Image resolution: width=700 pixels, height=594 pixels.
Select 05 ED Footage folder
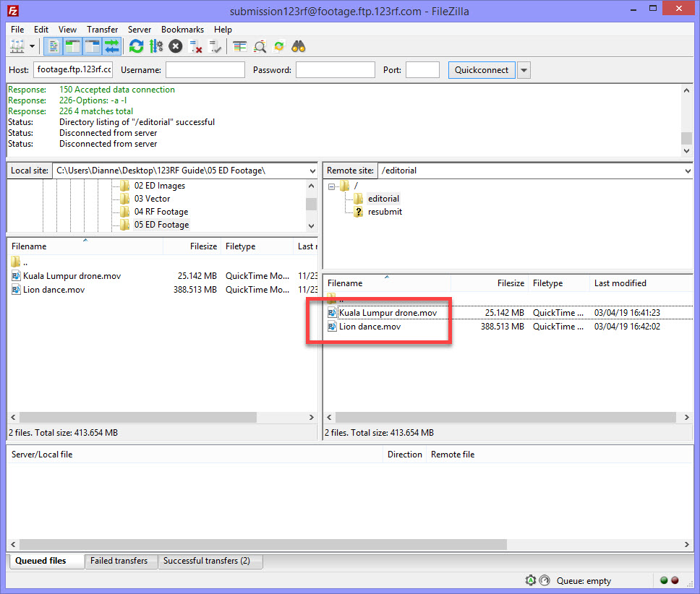[161, 224]
